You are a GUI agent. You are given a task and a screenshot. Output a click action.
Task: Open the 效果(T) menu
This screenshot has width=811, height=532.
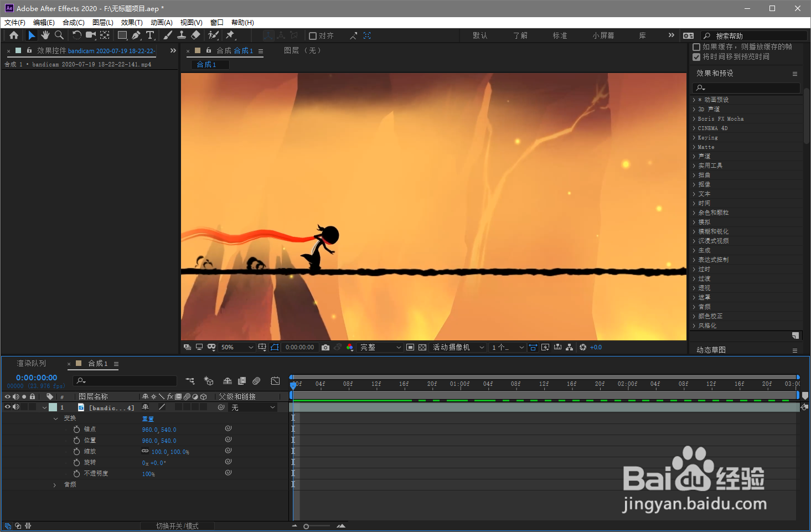pos(132,23)
